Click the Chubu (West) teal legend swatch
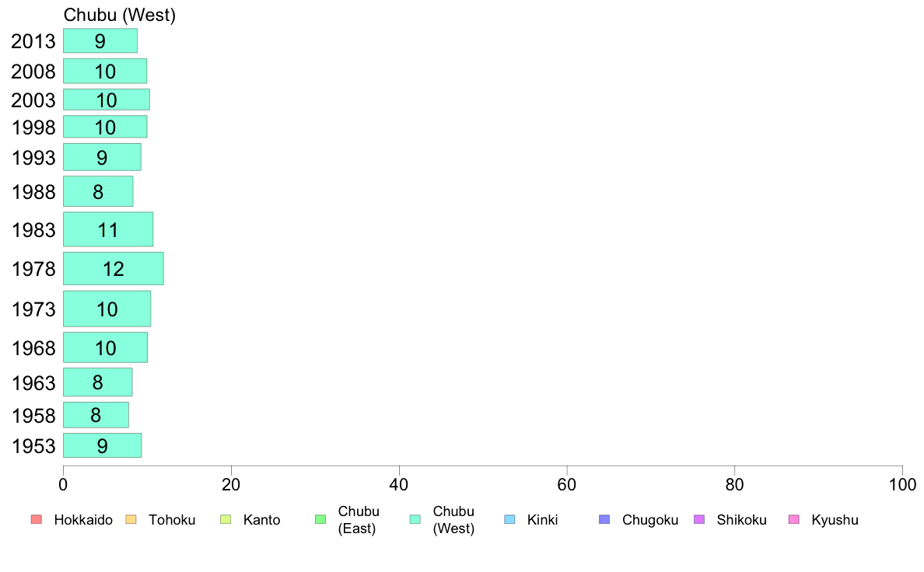This screenshot has height=572, width=924. coord(415,520)
